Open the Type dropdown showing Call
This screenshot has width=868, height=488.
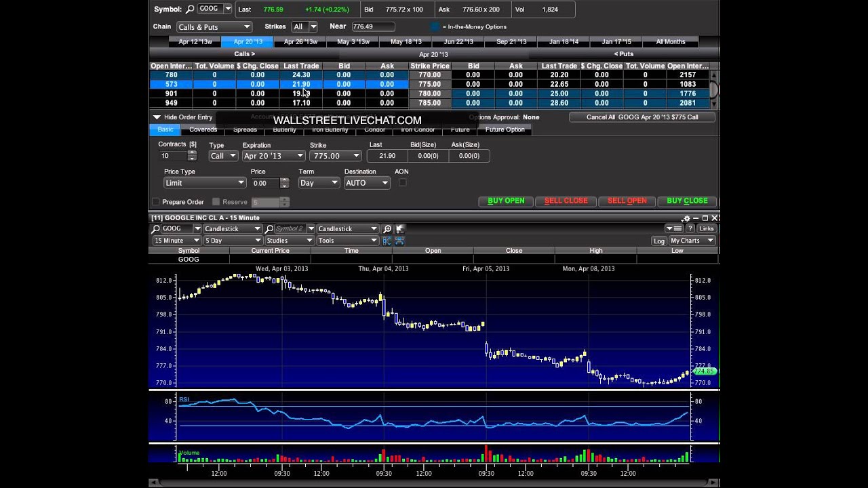(223, 156)
